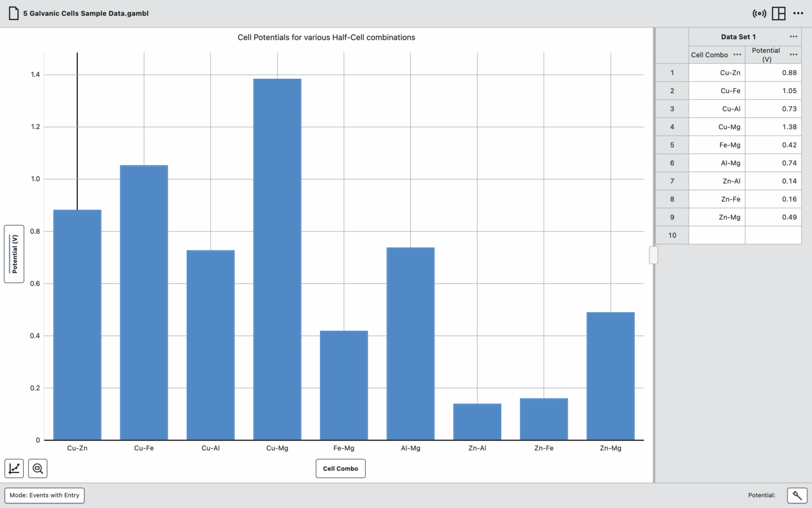Select the 1.38 potential value cell

pyautogui.click(x=773, y=127)
